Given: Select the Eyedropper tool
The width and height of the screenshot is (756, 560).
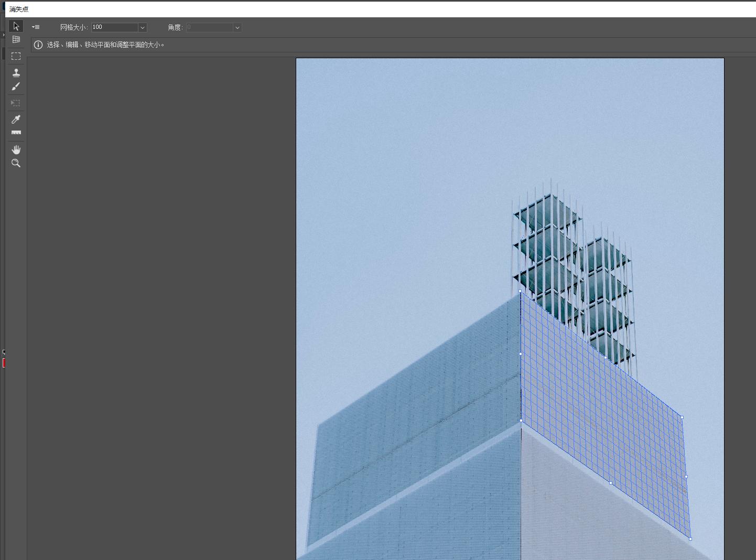Looking at the screenshot, I should click(16, 120).
